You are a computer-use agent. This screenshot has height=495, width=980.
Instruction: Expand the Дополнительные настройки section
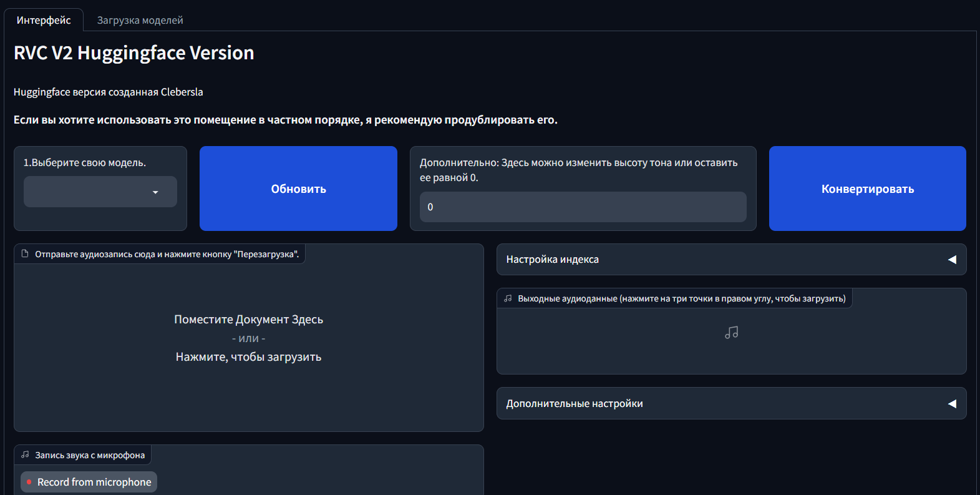coord(732,403)
